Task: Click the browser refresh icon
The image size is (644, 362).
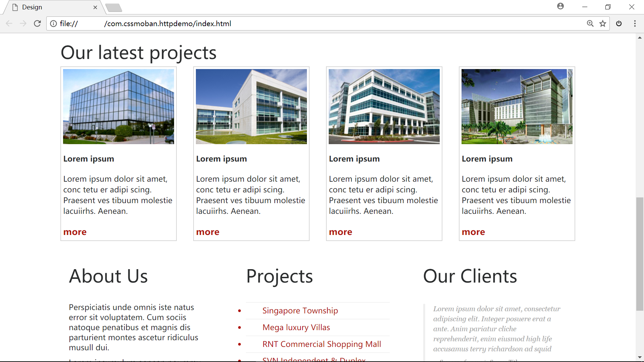Action: [x=38, y=24]
